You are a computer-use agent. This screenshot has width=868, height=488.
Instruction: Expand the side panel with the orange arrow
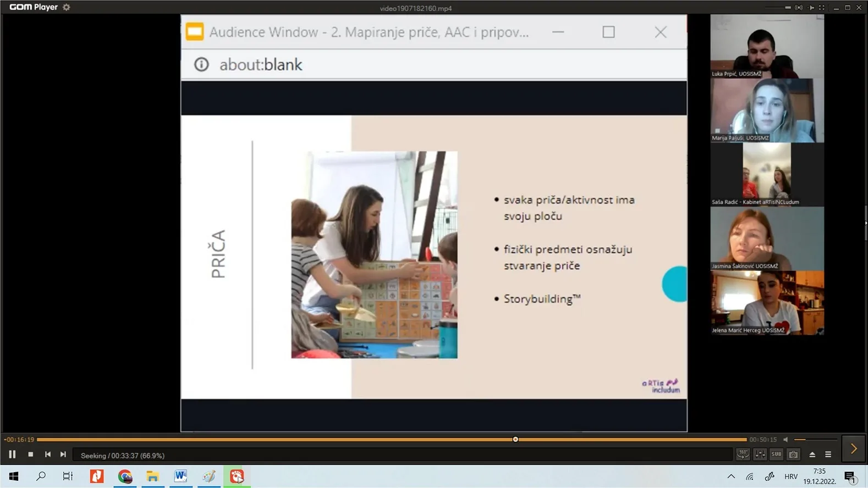(854, 449)
